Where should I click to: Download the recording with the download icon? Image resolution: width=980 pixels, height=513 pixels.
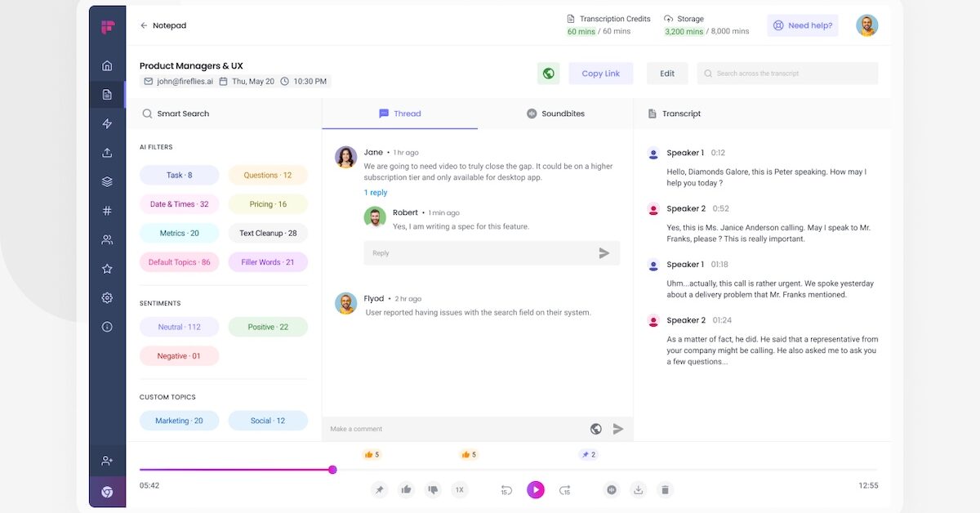click(x=638, y=489)
